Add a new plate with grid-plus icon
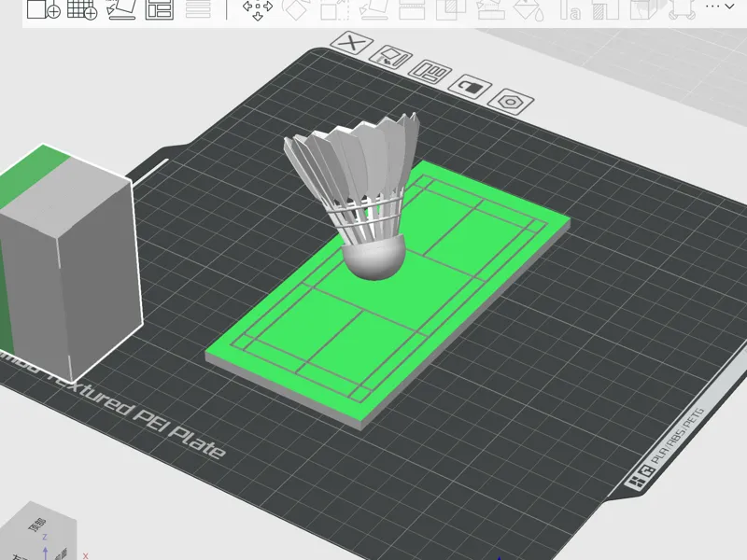The image size is (747, 560). tap(82, 9)
